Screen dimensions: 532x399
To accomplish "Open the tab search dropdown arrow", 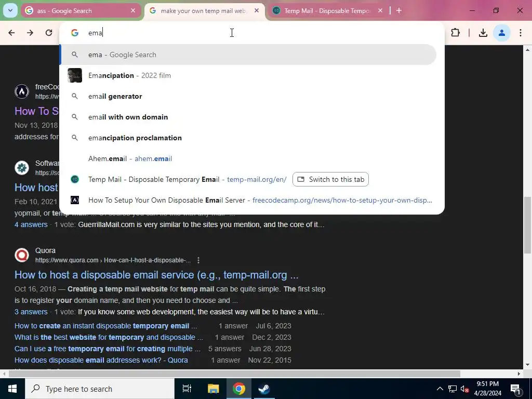I will tap(10, 10).
